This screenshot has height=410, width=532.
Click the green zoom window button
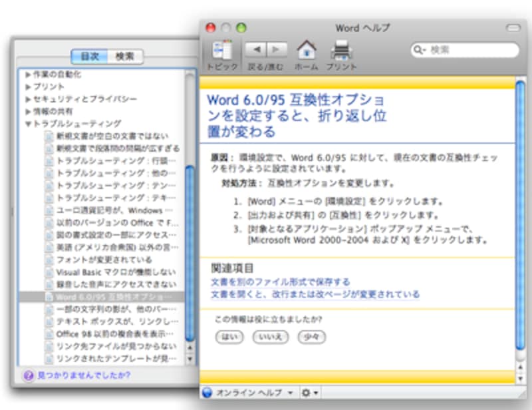[x=241, y=28]
